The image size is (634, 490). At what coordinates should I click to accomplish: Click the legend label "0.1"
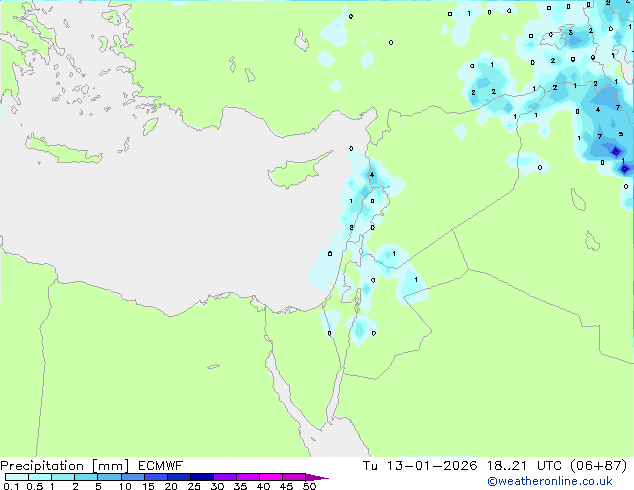[x=11, y=486]
